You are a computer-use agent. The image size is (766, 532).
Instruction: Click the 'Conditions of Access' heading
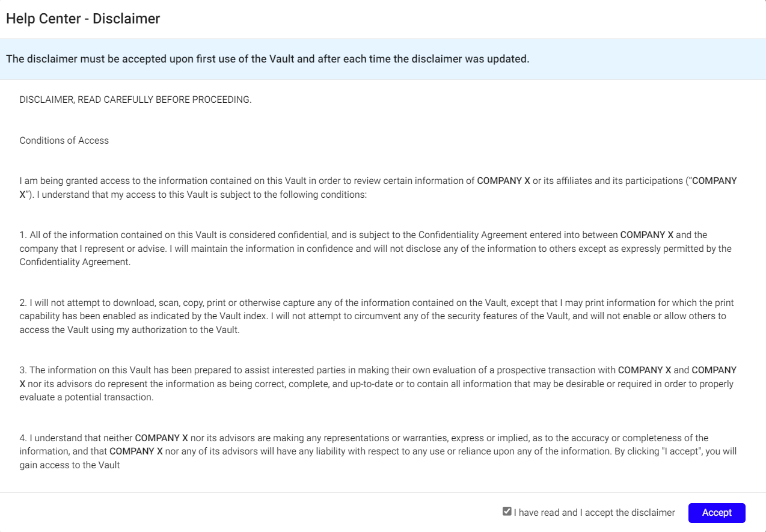tap(64, 141)
